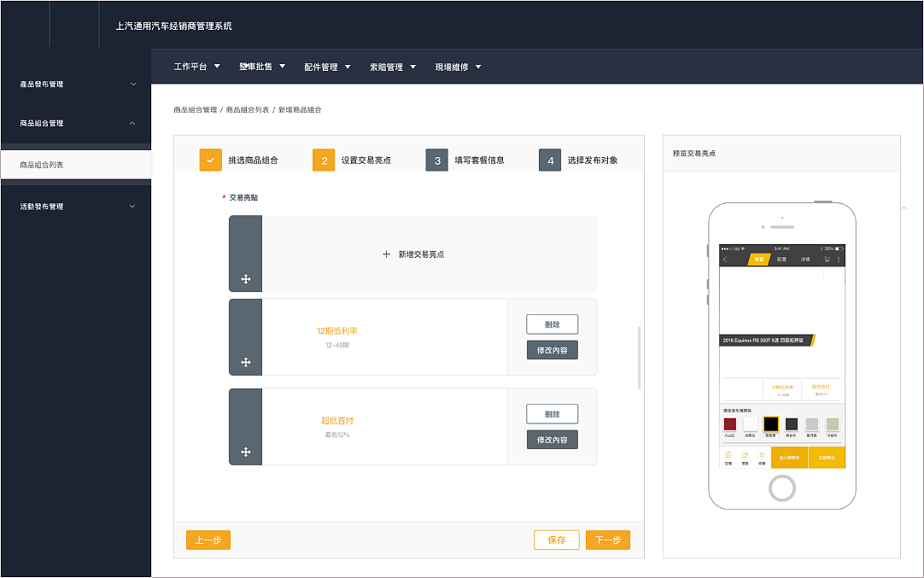Pick the white color swatch in the phone preview
The width and height of the screenshot is (924, 578).
(750, 424)
